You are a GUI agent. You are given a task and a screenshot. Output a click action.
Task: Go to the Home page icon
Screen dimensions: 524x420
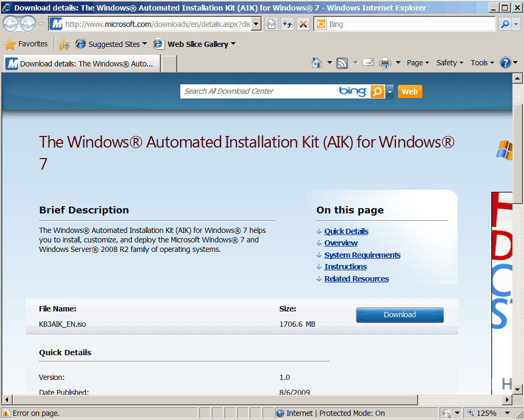(x=316, y=63)
